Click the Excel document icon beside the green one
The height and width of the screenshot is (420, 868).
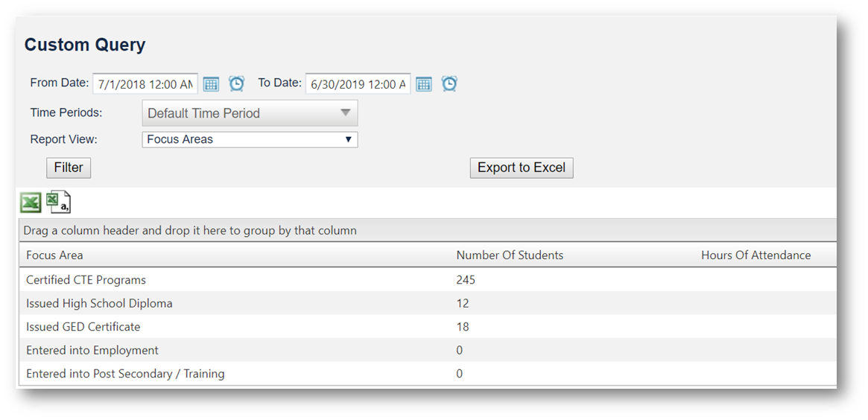[58, 202]
